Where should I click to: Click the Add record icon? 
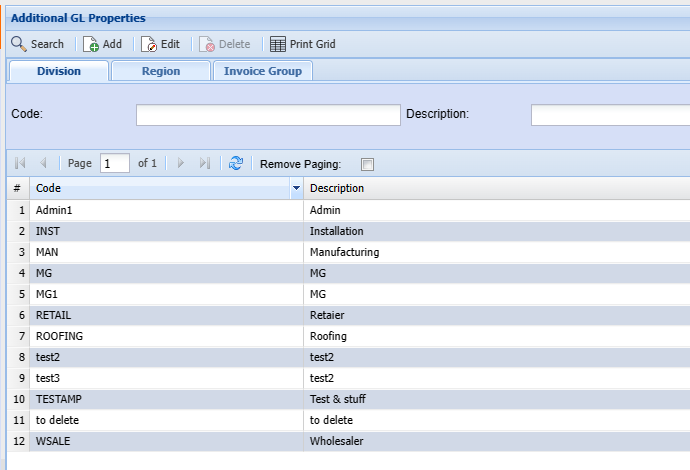[x=91, y=44]
